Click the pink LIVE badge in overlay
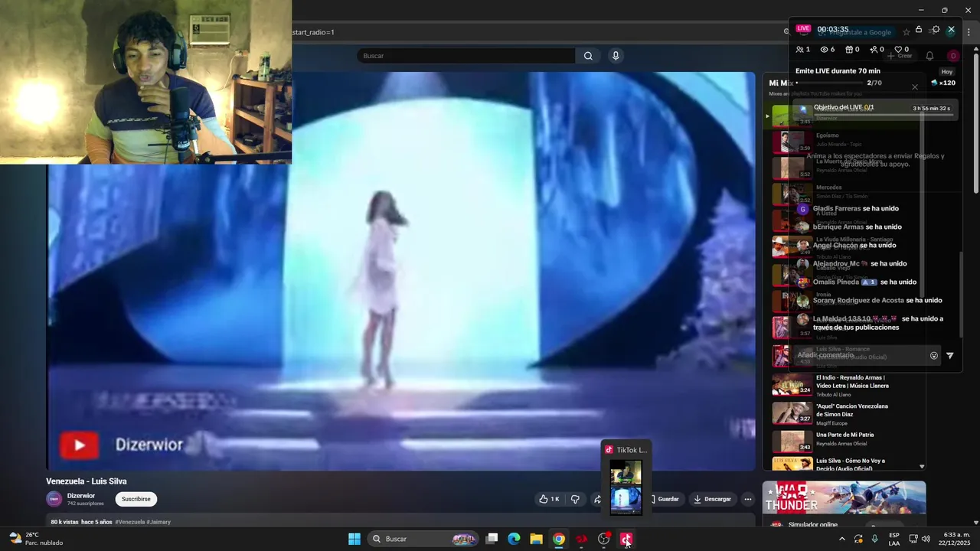 pyautogui.click(x=803, y=28)
